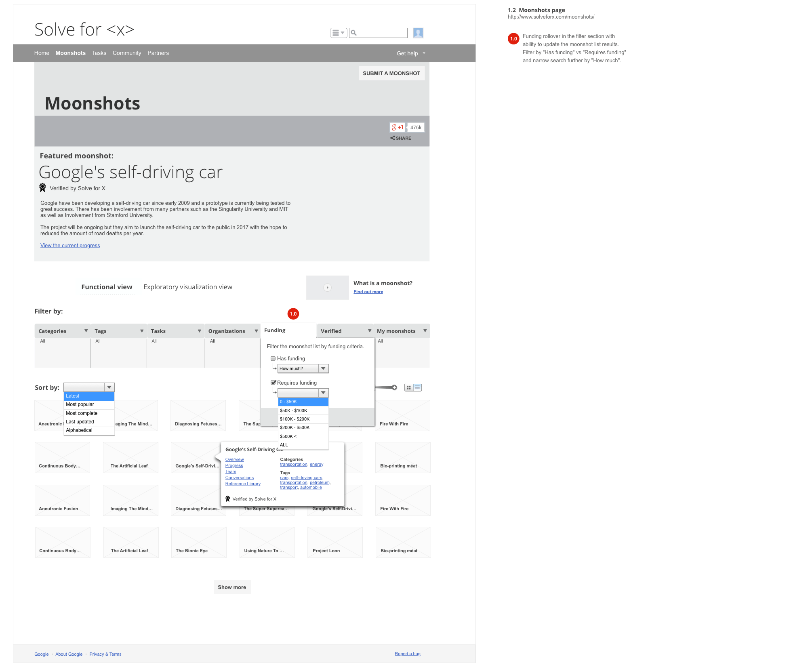
Task: Open the How much? dropdown
Action: [303, 368]
